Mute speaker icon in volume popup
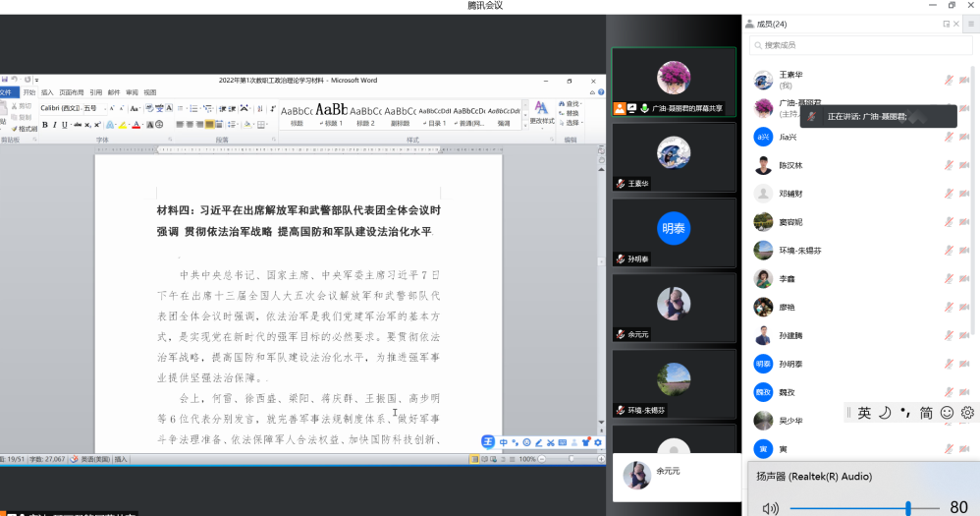Screen dimensions: 980x516 point(771,507)
